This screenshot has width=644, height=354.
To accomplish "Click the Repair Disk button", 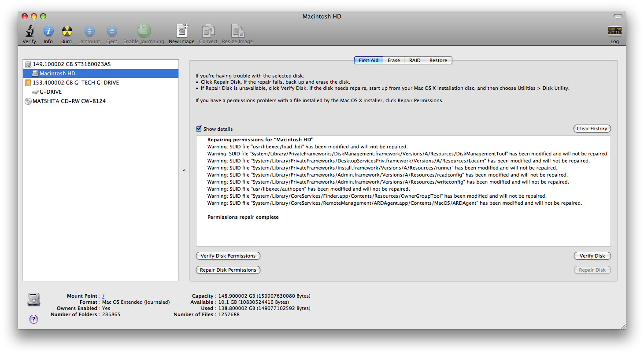I will (592, 270).
